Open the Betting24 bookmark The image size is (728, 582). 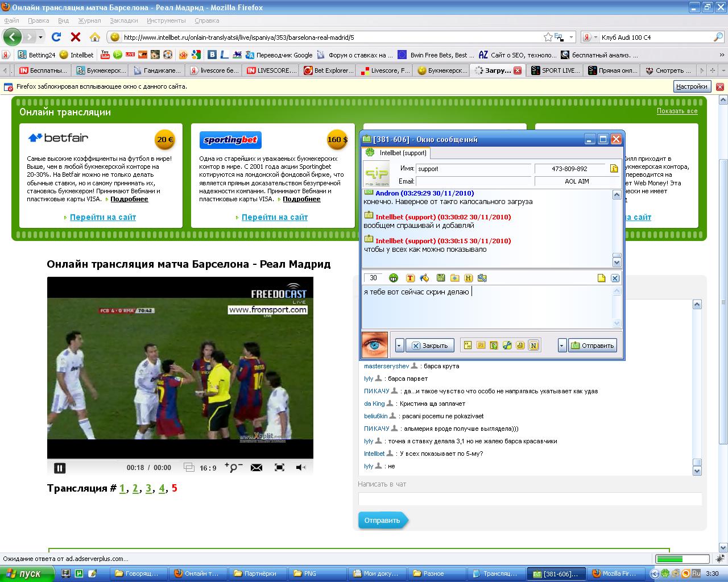(36, 55)
